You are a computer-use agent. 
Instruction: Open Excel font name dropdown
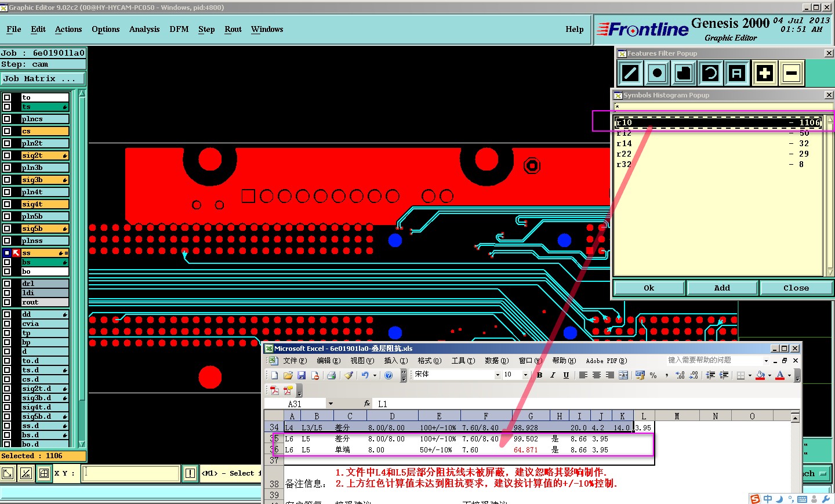[x=498, y=375]
